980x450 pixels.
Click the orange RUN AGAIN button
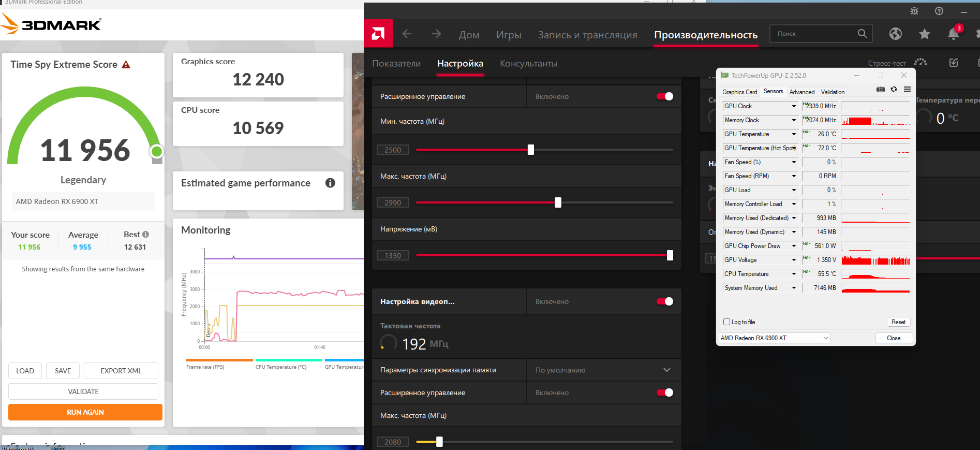(85, 412)
